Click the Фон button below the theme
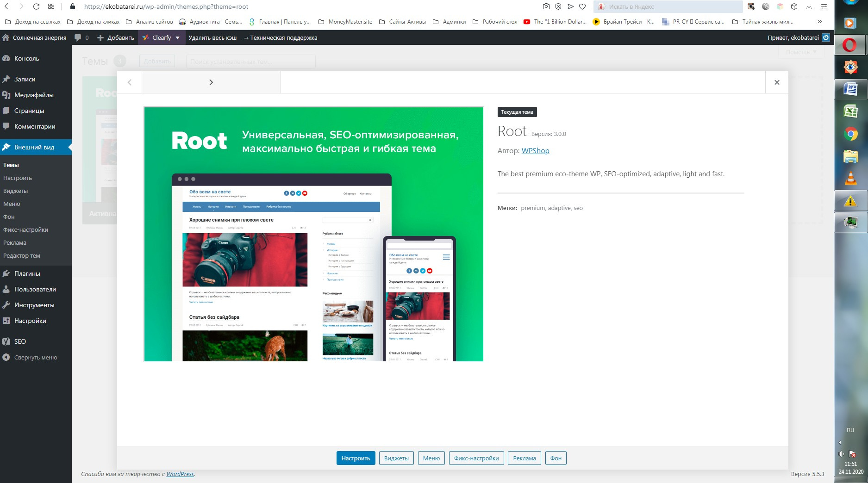868x483 pixels. [556, 458]
